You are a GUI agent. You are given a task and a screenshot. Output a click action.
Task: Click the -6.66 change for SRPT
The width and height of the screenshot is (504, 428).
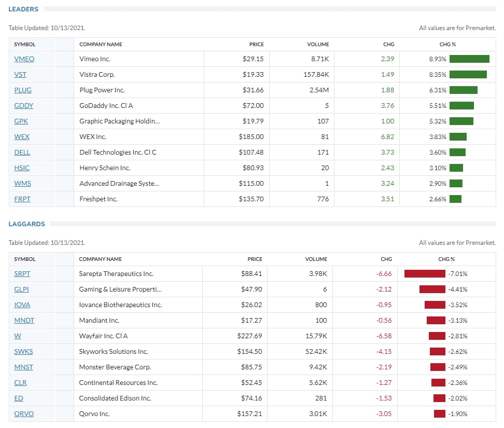(384, 273)
